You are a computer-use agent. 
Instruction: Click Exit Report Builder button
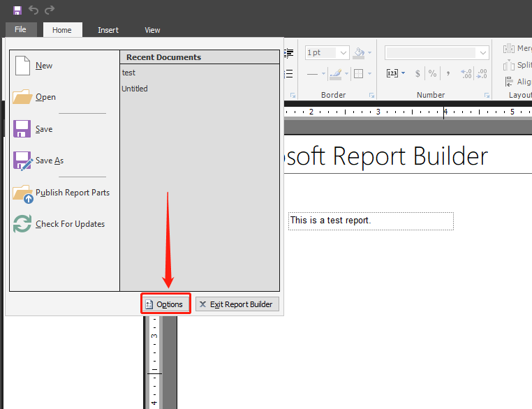(x=237, y=304)
